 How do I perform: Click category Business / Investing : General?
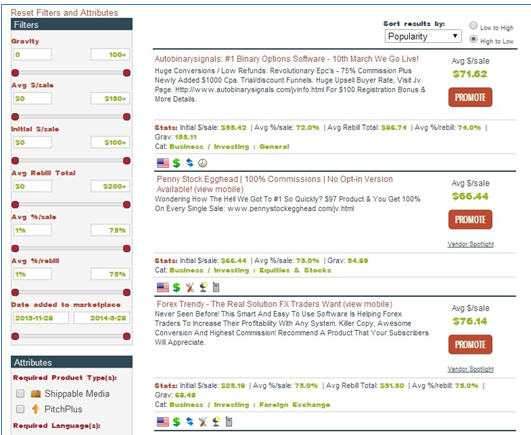229,147
